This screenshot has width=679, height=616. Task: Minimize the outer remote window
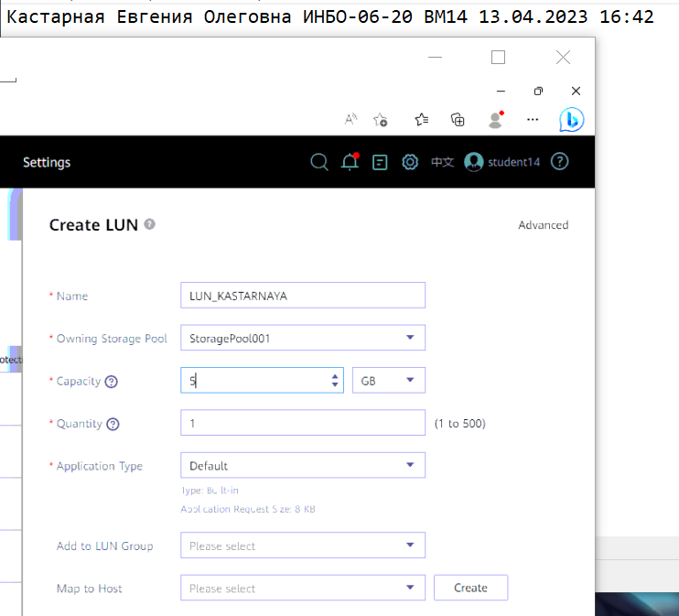tap(435, 57)
